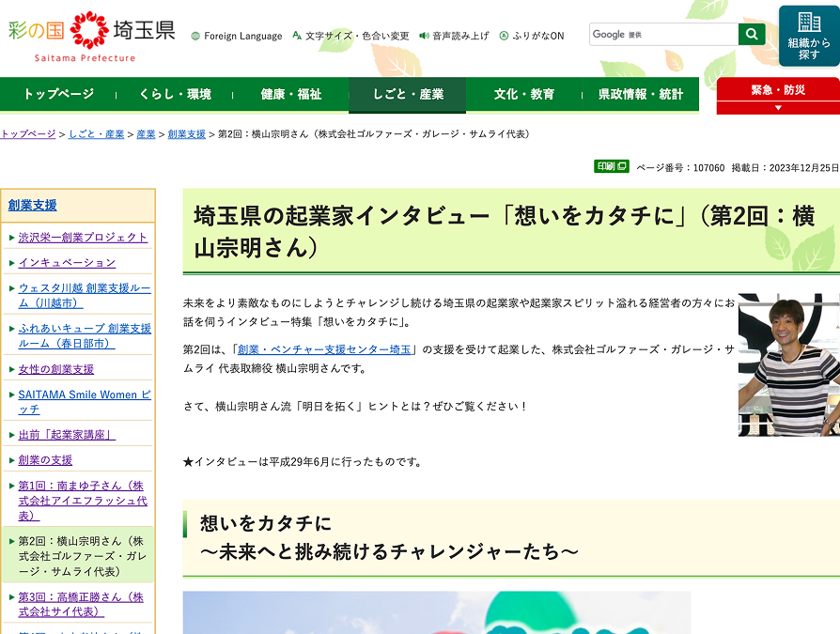This screenshot has width=840, height=634.
Task: Click the speaker icon for 音声読み上げ
Action: [425, 36]
